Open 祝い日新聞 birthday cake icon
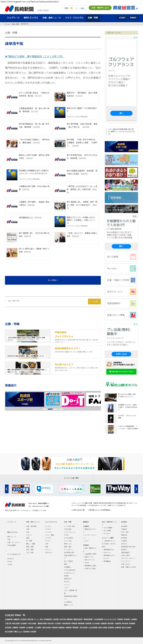Viewport: 143px width, 644px height. coord(133,257)
